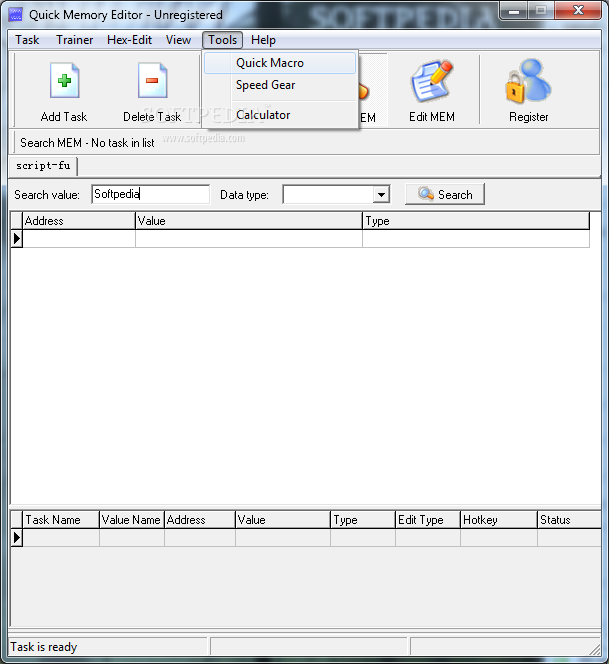Choose Quick Macro from Tools menu
The height and width of the screenshot is (664, 609).
pyautogui.click(x=280, y=63)
